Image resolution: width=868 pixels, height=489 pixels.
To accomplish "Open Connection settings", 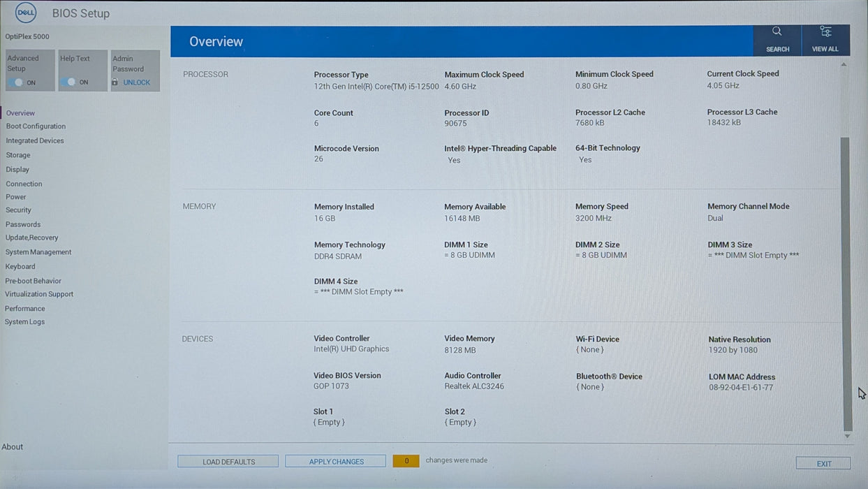I will coord(24,184).
